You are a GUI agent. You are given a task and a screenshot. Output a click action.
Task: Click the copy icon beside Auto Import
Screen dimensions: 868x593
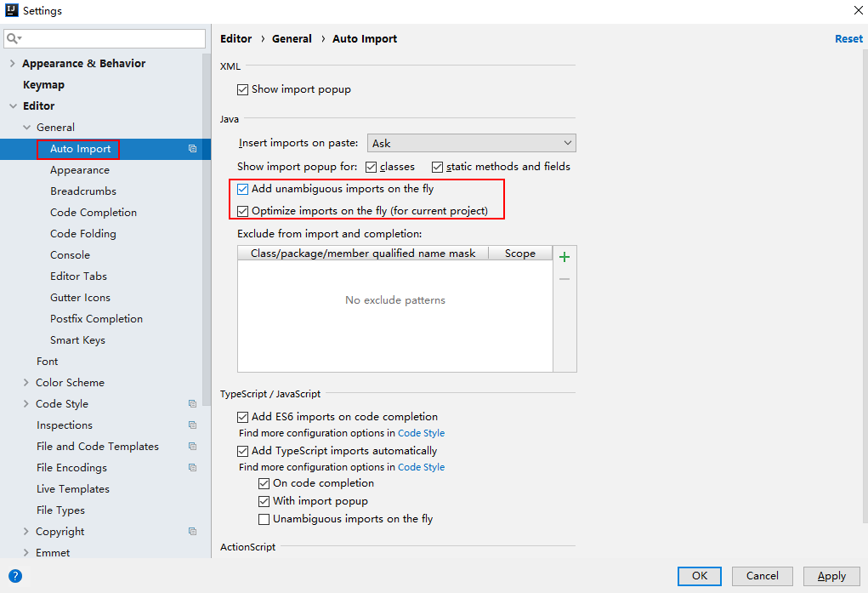tap(193, 149)
